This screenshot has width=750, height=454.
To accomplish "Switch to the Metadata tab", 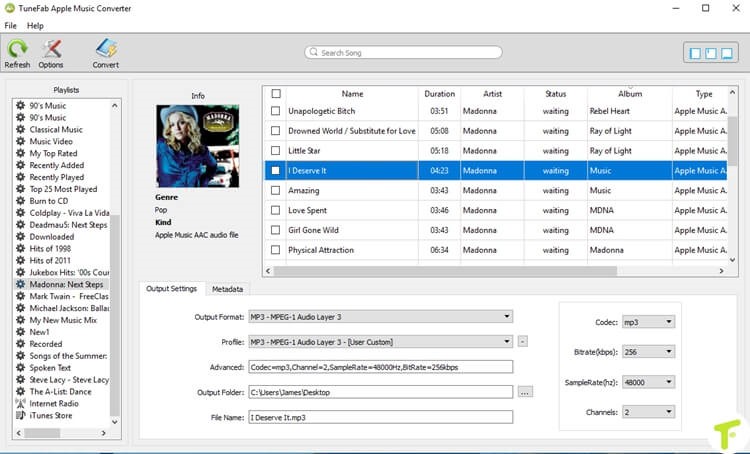I will 227,289.
